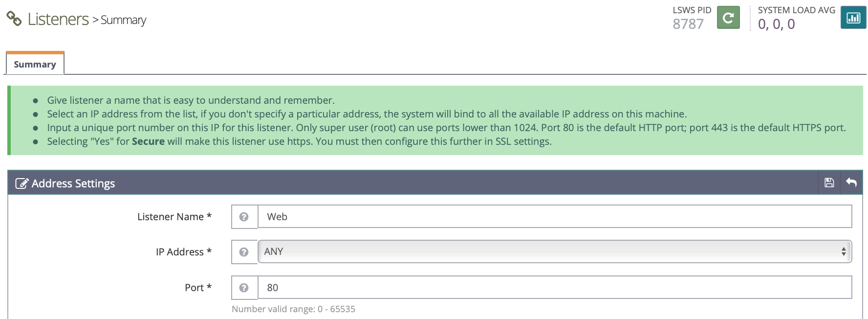Click the LSWS PID number 8787
Image resolution: width=868 pixels, height=319 pixels.
(688, 24)
